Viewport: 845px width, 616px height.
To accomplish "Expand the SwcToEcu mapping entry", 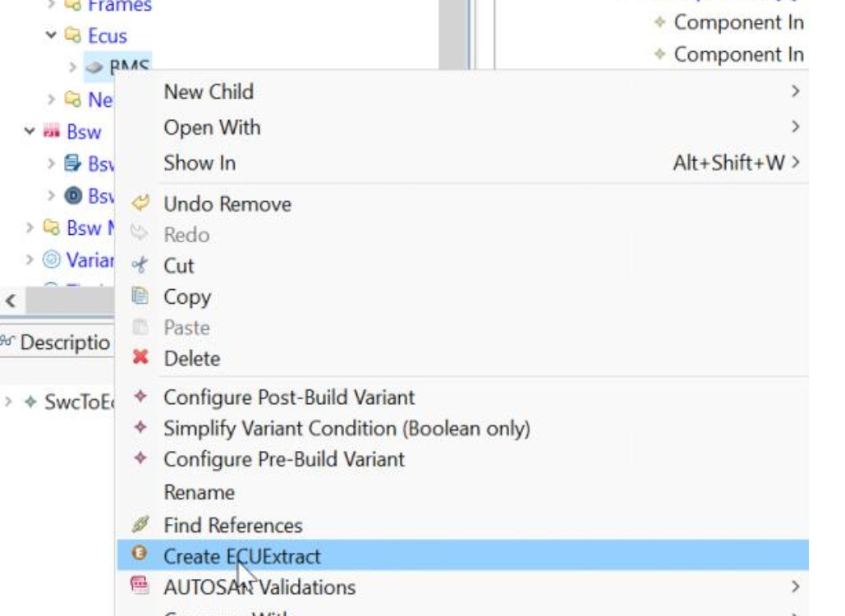I will 8,402.
